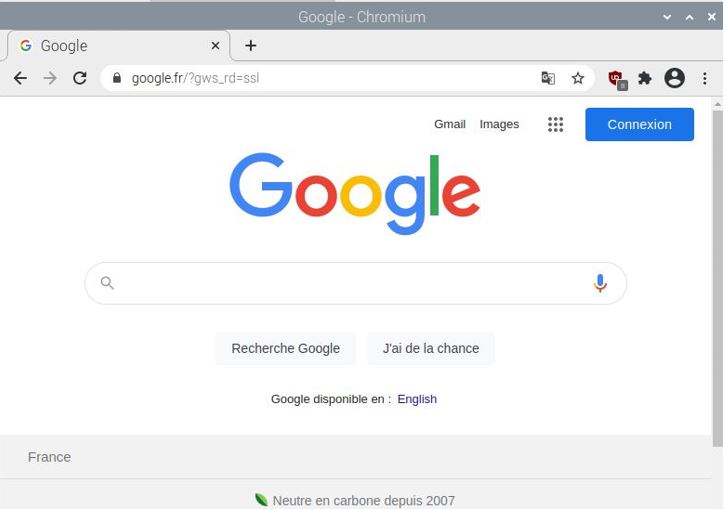Click the translate page icon
The image size is (726, 510).
point(548,78)
